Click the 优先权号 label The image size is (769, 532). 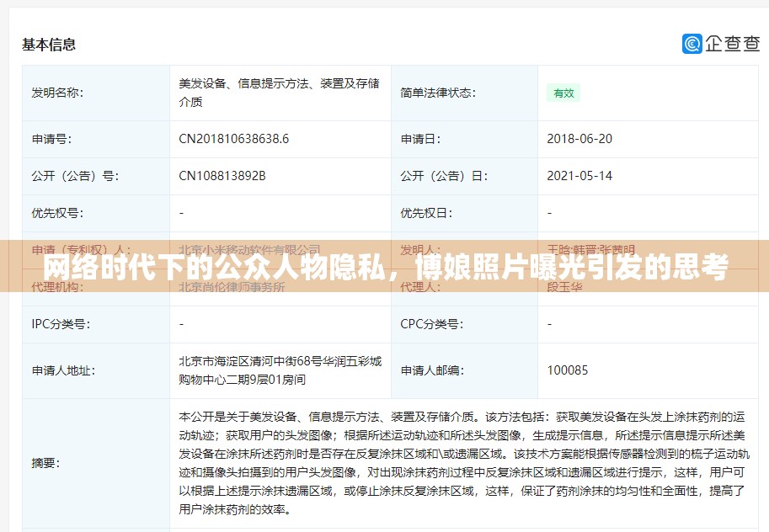click(x=57, y=213)
